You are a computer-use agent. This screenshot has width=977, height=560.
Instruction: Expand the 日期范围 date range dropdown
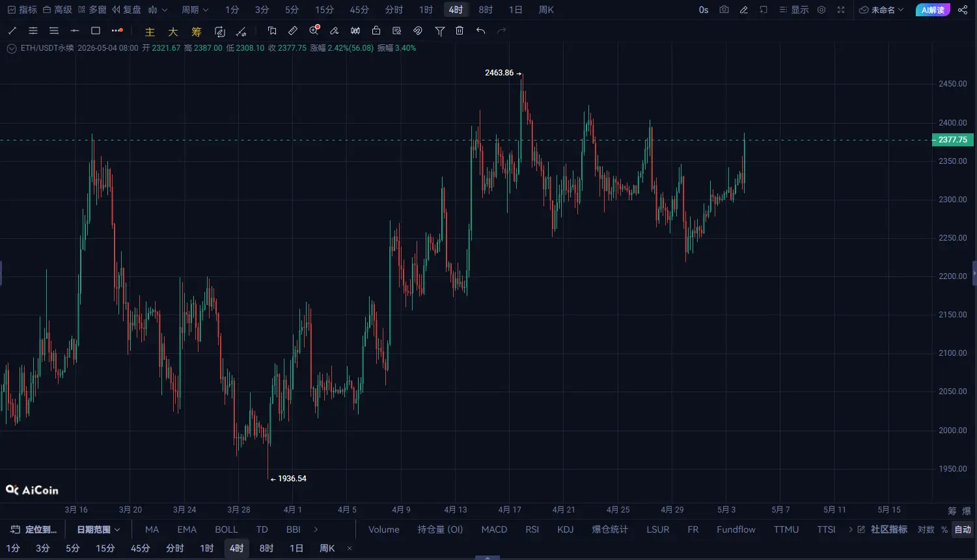[x=98, y=529]
